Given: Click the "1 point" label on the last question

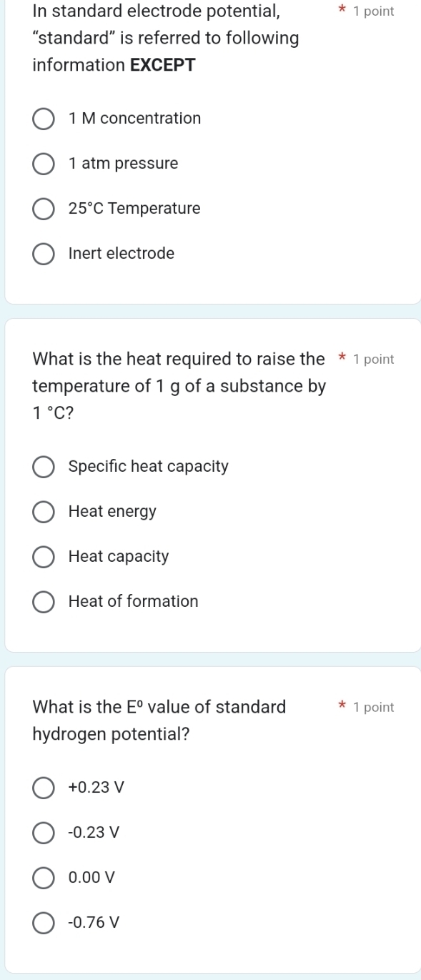Looking at the screenshot, I should 373,707.
